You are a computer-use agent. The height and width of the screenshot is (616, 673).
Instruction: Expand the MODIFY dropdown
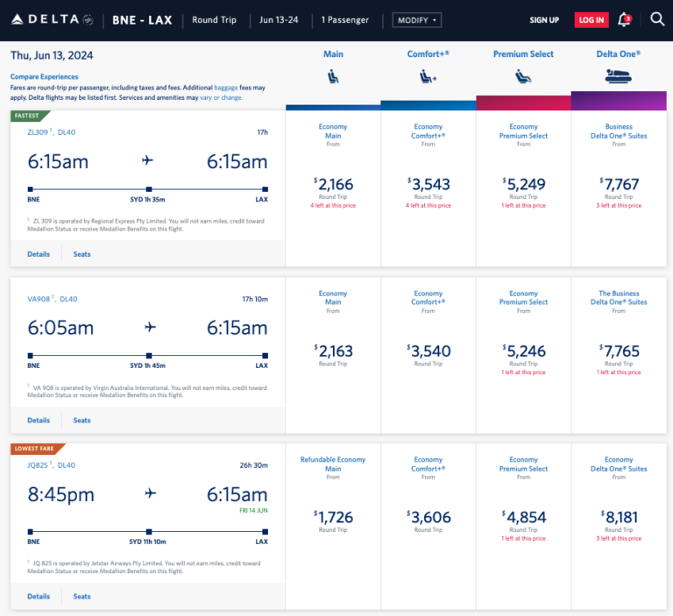416,19
